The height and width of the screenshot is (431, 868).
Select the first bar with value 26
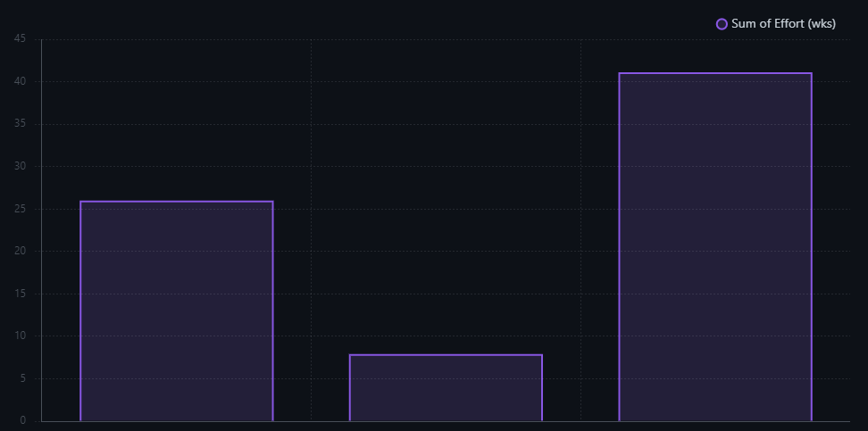tap(177, 311)
